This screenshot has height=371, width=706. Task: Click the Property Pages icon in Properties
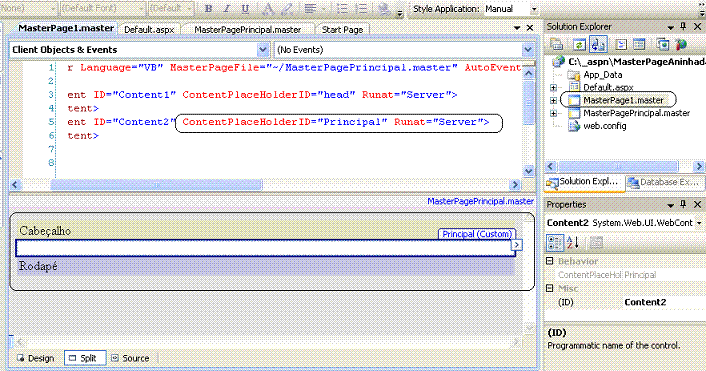596,243
